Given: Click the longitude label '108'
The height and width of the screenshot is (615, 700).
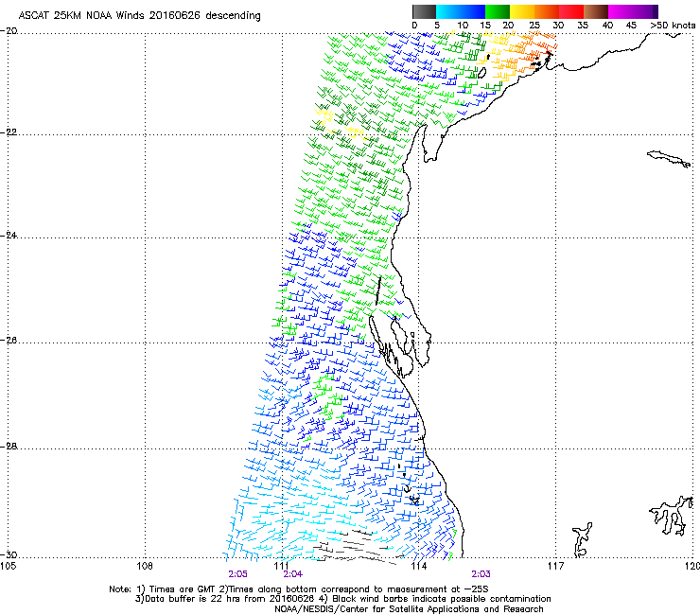Looking at the screenshot, I should click(145, 567).
